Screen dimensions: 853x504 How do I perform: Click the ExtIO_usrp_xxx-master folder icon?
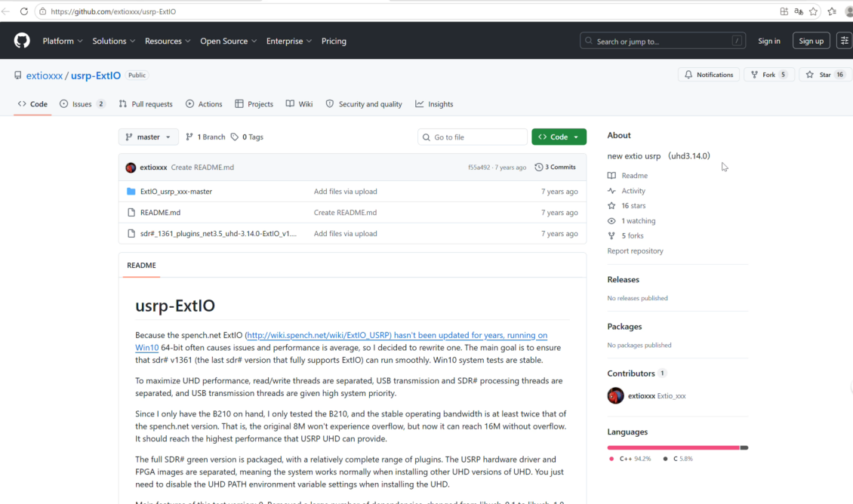tap(131, 192)
